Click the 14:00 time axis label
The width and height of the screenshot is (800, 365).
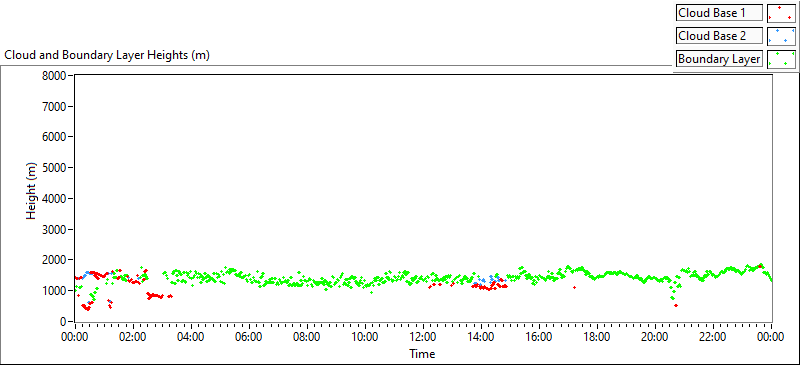point(481,337)
